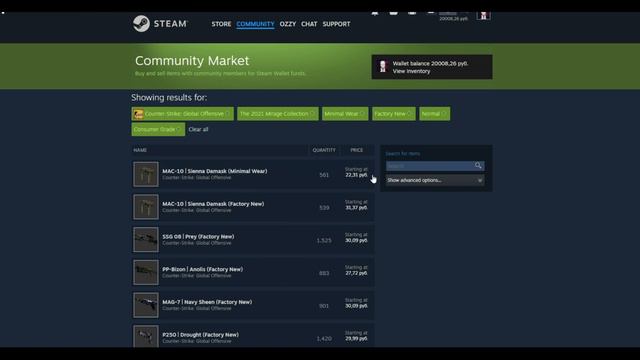Open the STORE menu
This screenshot has height=360, width=640.
point(221,24)
